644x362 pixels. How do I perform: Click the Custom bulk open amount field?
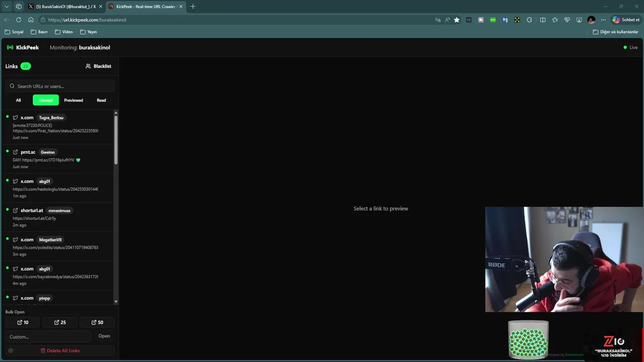coord(48,336)
